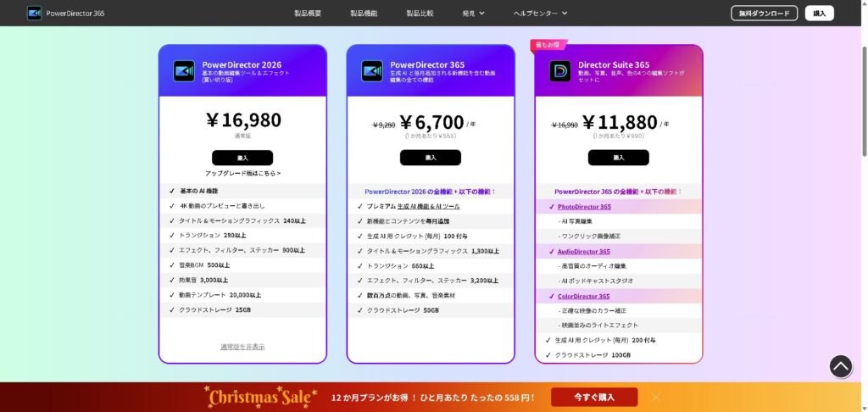Click the struck-through ¥9,280 price
The image size is (868, 412).
click(384, 125)
